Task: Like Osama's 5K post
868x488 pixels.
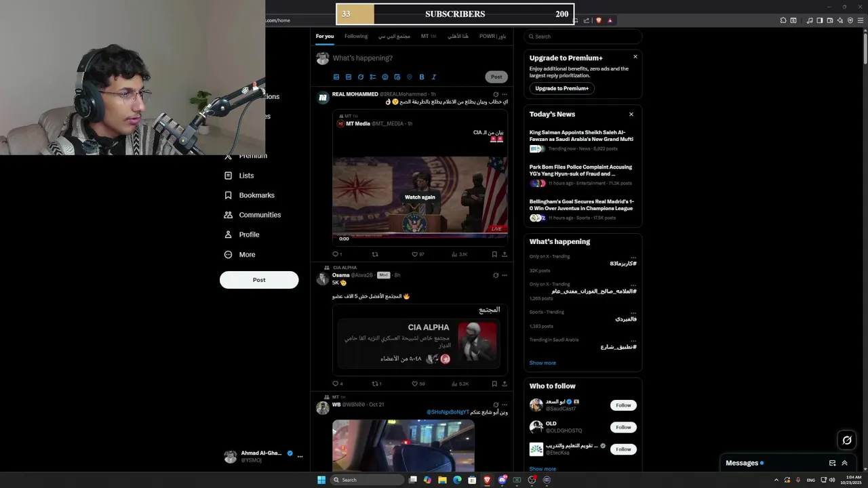Action: [415, 384]
